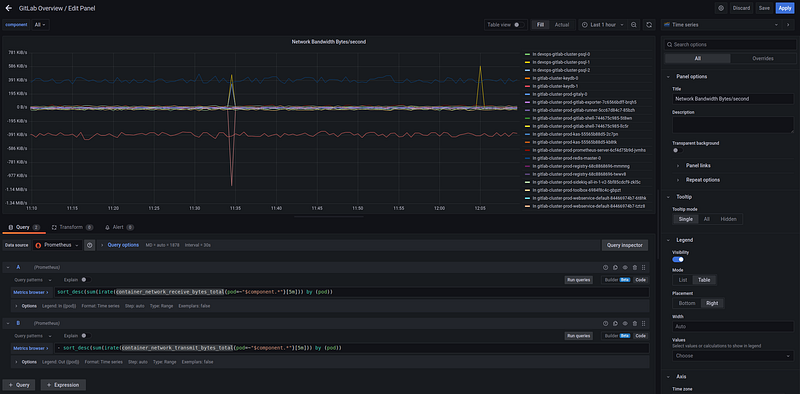The height and width of the screenshot is (394, 800).
Task: Select the Overrides tab
Action: tap(763, 58)
